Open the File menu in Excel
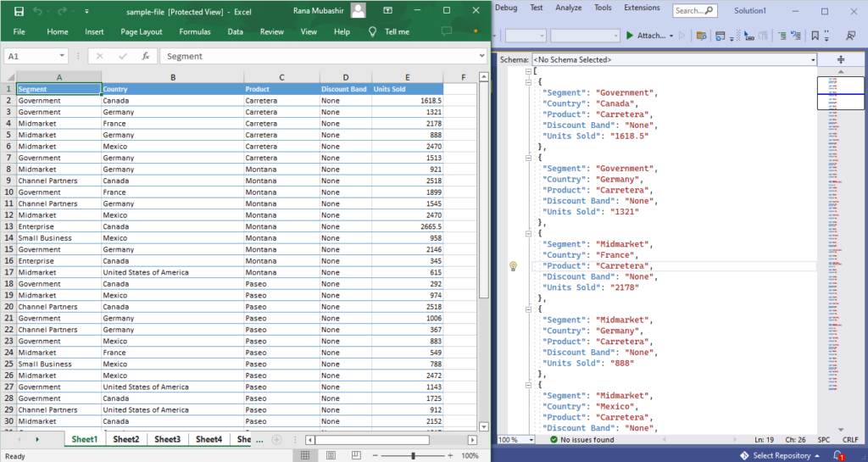868x462 pixels. pos(19,31)
